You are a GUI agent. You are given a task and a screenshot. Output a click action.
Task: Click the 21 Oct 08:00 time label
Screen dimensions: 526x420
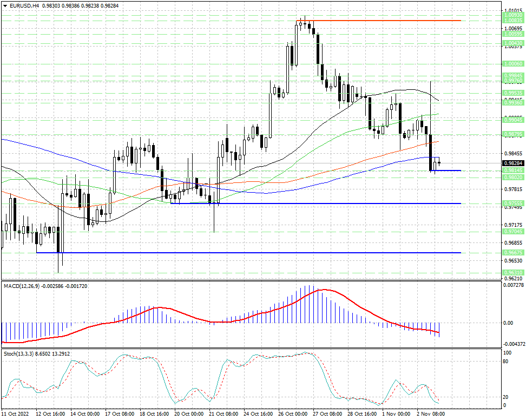(223, 414)
